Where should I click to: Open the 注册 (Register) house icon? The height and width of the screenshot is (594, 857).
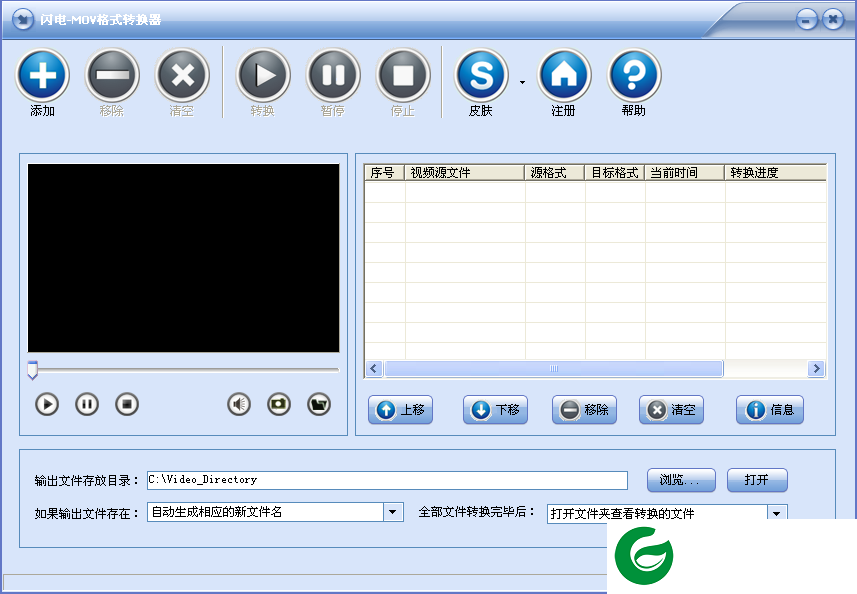click(x=564, y=75)
